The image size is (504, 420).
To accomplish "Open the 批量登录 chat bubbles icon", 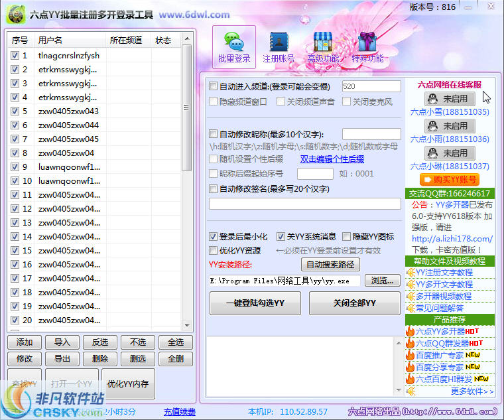I will pyautogui.click(x=234, y=42).
